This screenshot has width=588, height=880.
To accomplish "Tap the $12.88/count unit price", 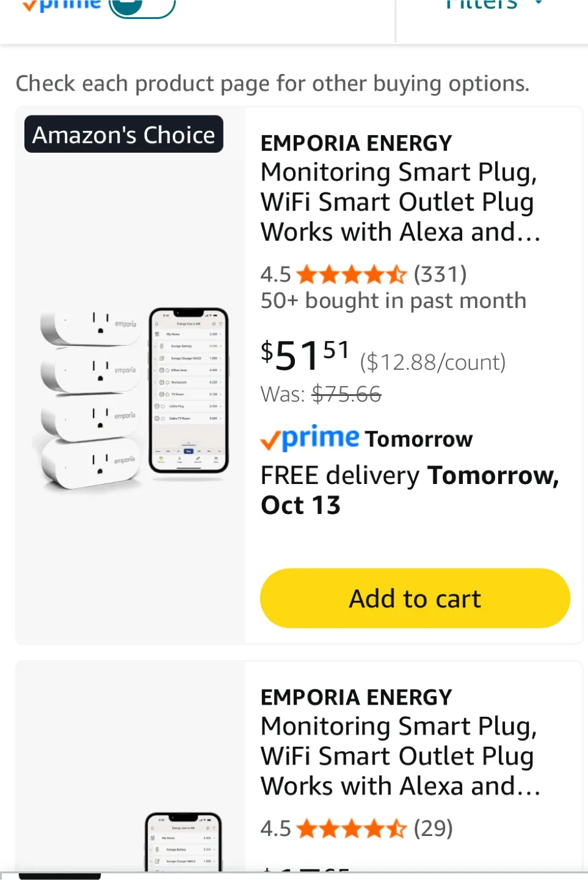I will coord(433,362).
